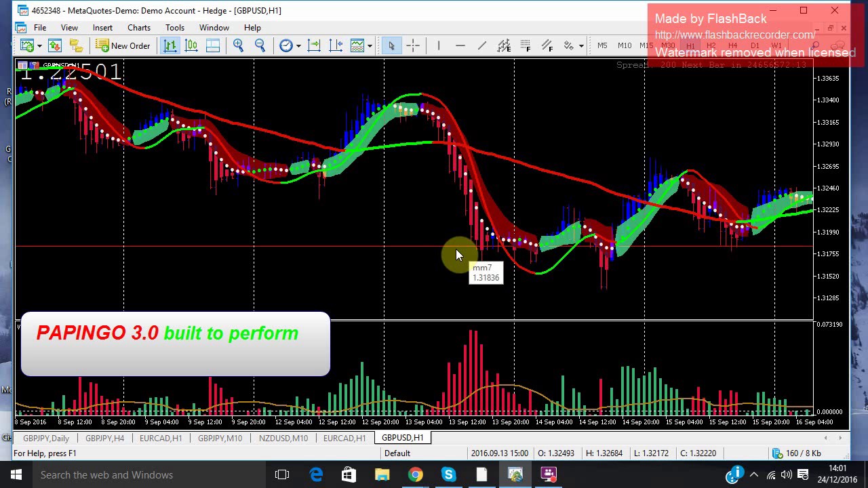Screen dimensions: 868x488
Task: Switch to GBPJPY,Daily chart tab
Action: coord(46,438)
